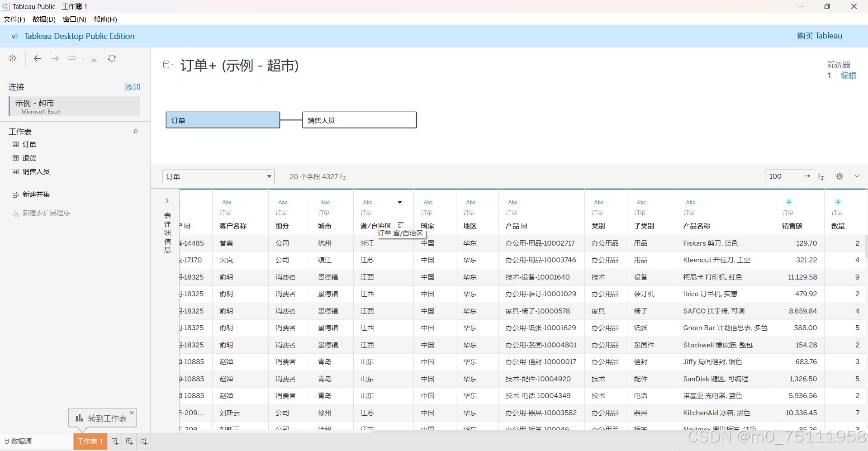Click the 杭州 city cell

pyautogui.click(x=325, y=243)
